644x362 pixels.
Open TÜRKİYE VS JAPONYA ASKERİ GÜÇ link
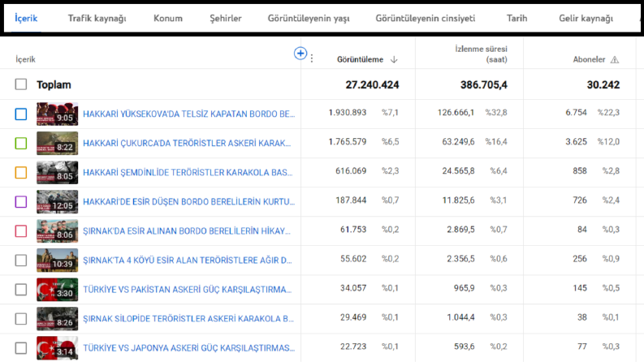(189, 348)
